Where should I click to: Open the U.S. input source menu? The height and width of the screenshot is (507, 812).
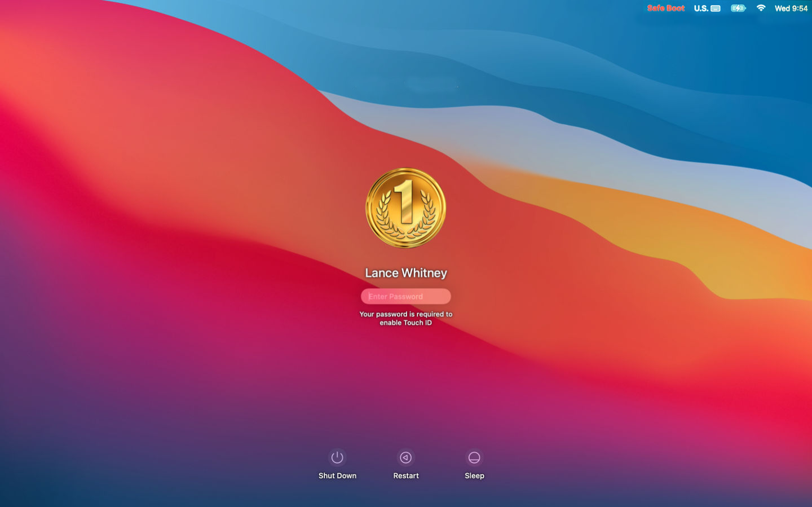coord(701,8)
